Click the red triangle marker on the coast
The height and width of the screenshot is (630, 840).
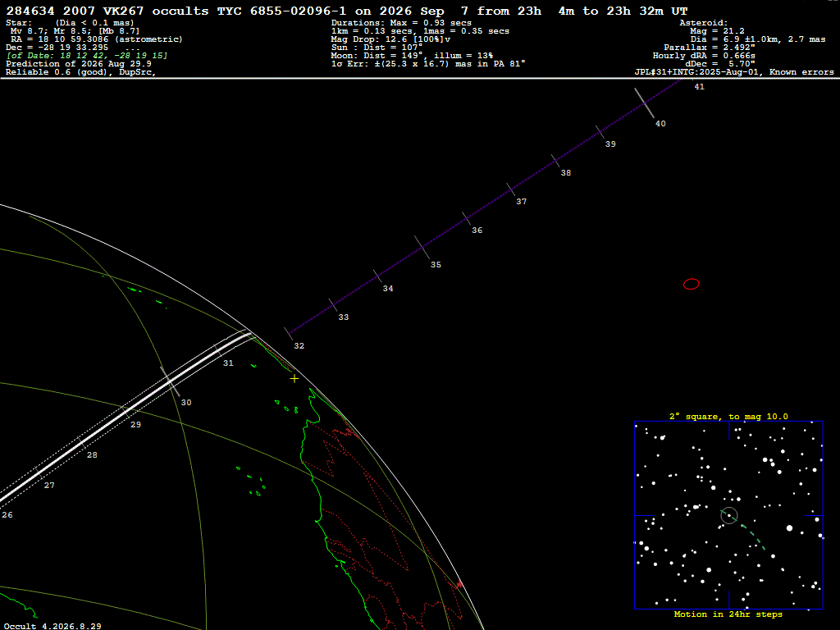[x=459, y=584]
